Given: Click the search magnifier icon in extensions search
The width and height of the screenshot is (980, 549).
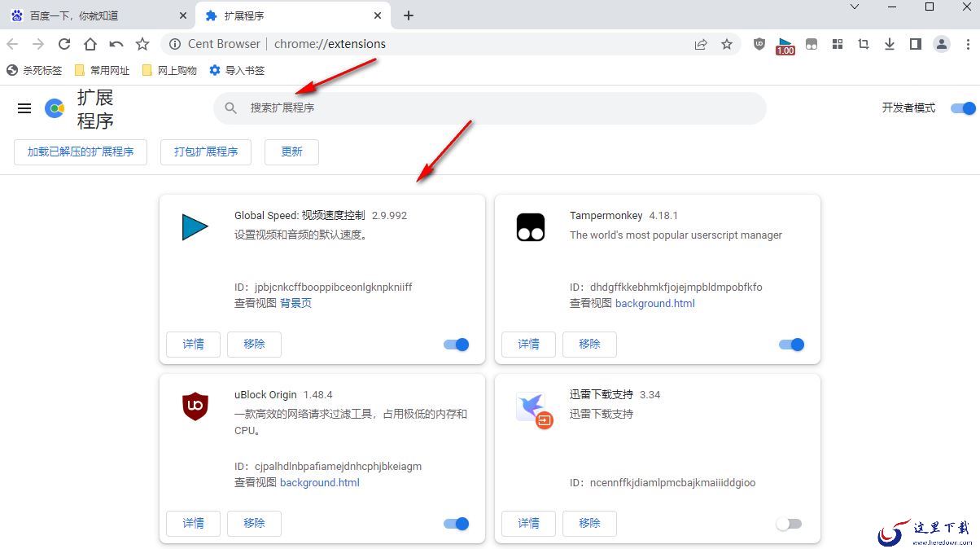Looking at the screenshot, I should 231,108.
